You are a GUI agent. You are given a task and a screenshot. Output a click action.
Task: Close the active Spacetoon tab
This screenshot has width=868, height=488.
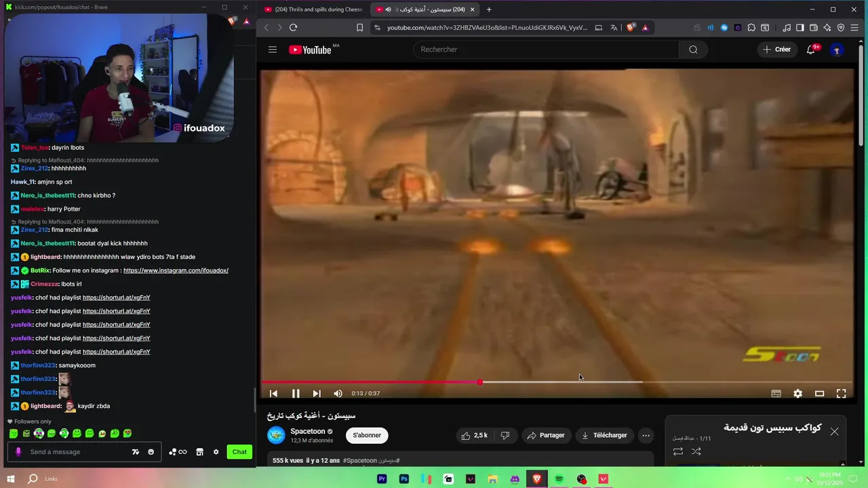[x=472, y=9]
